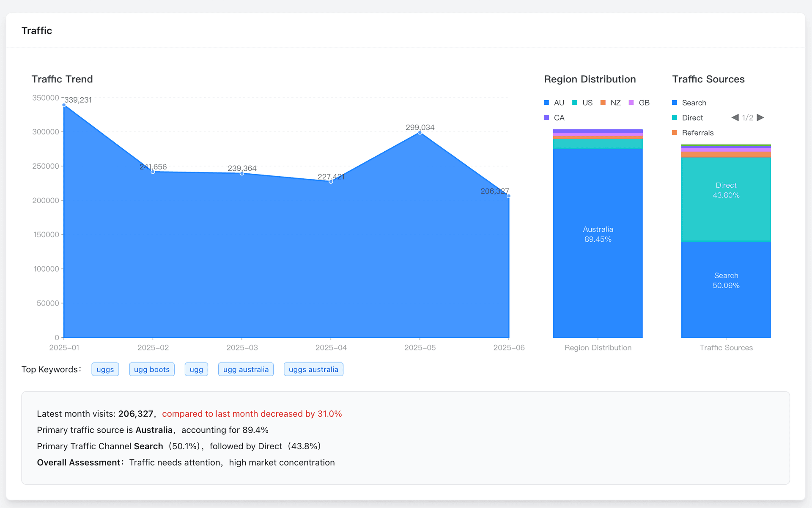
Task: Click the Direct 43.80% bar segment
Action: [726, 199]
